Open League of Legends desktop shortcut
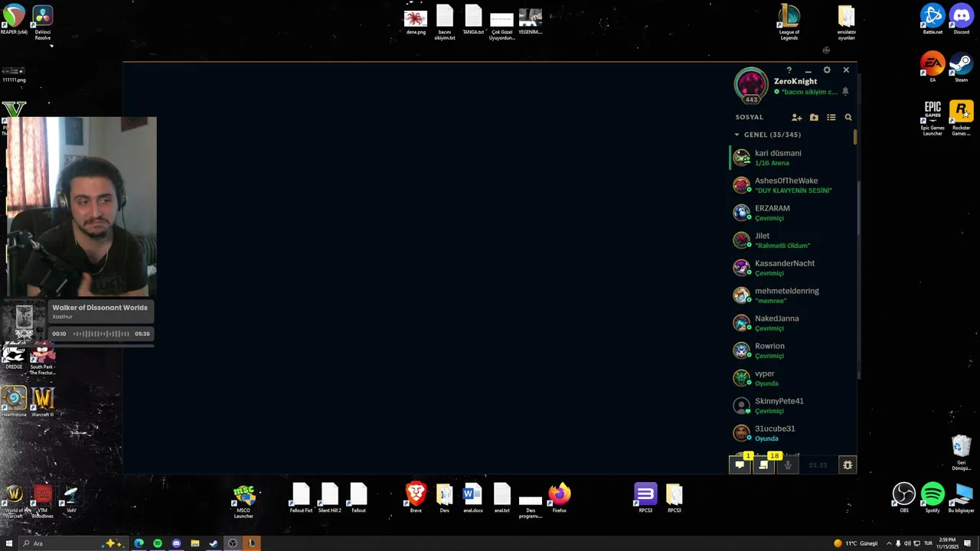 tap(789, 22)
